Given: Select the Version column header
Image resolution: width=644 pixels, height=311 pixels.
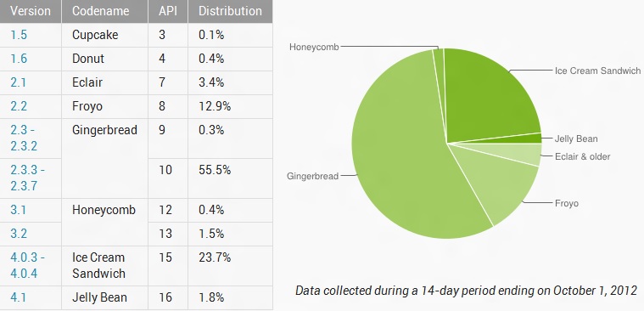Looking at the screenshot, I should [31, 11].
